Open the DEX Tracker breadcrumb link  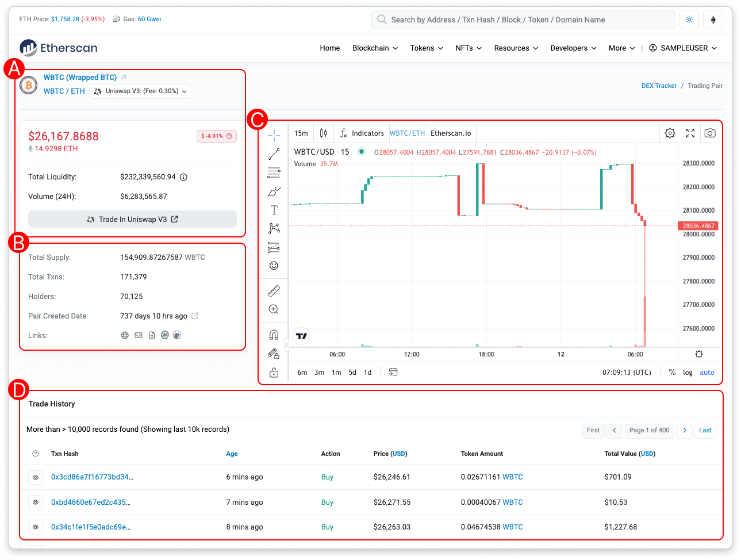pos(659,86)
